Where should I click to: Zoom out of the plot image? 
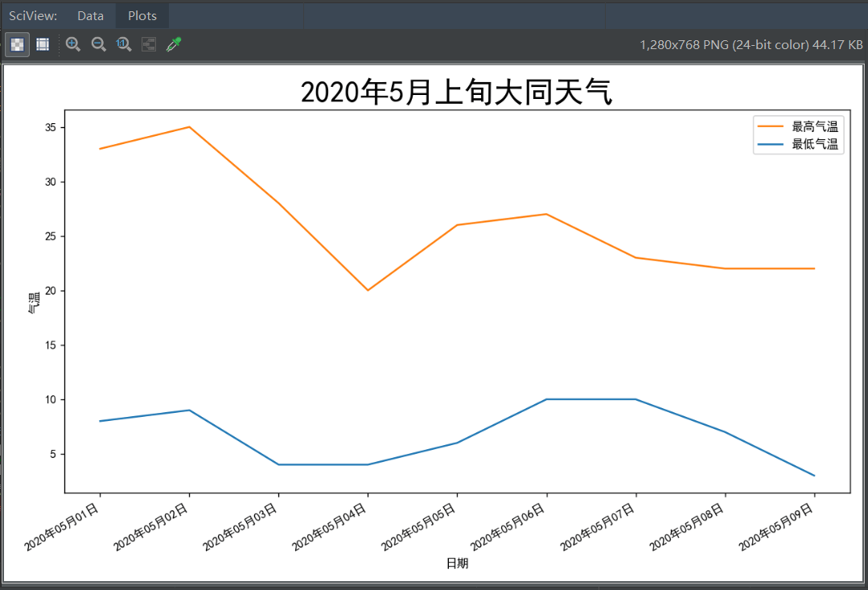(98, 44)
